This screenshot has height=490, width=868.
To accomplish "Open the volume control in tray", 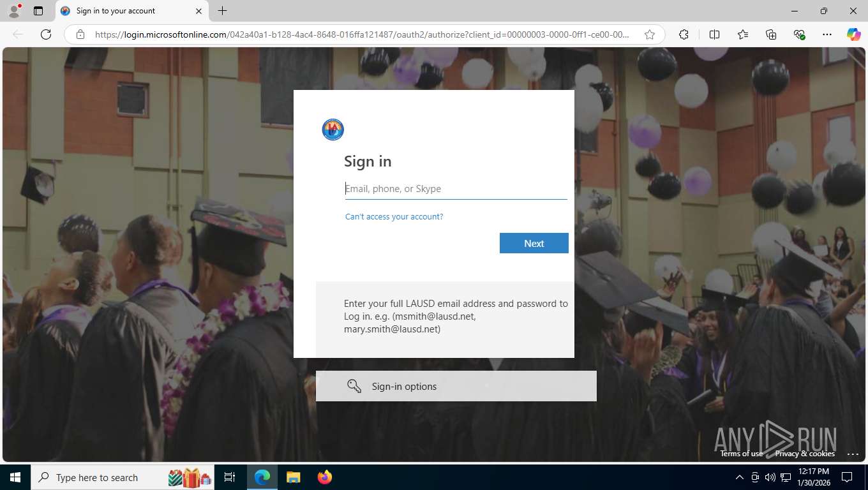I will click(770, 477).
